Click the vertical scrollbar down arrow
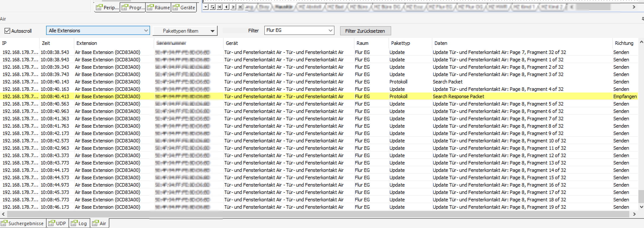This screenshot has width=644, height=228. (641, 207)
